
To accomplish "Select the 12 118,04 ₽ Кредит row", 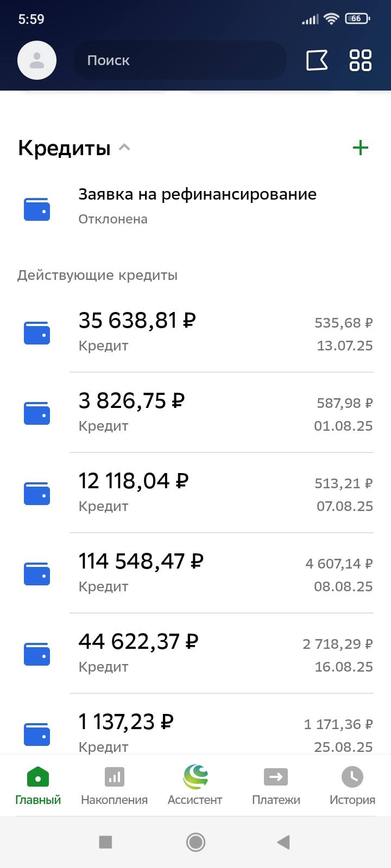I will 195,492.
